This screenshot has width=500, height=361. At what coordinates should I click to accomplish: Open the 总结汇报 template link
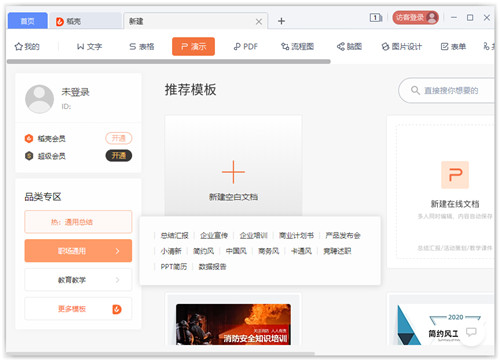[x=174, y=236]
